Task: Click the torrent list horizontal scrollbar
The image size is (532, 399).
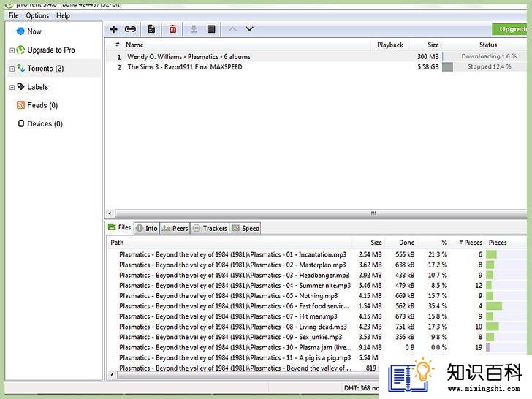Action: [321, 213]
